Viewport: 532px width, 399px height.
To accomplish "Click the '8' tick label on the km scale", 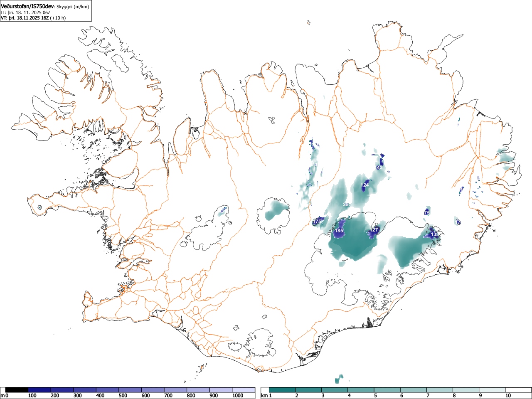I will click(x=454, y=396).
